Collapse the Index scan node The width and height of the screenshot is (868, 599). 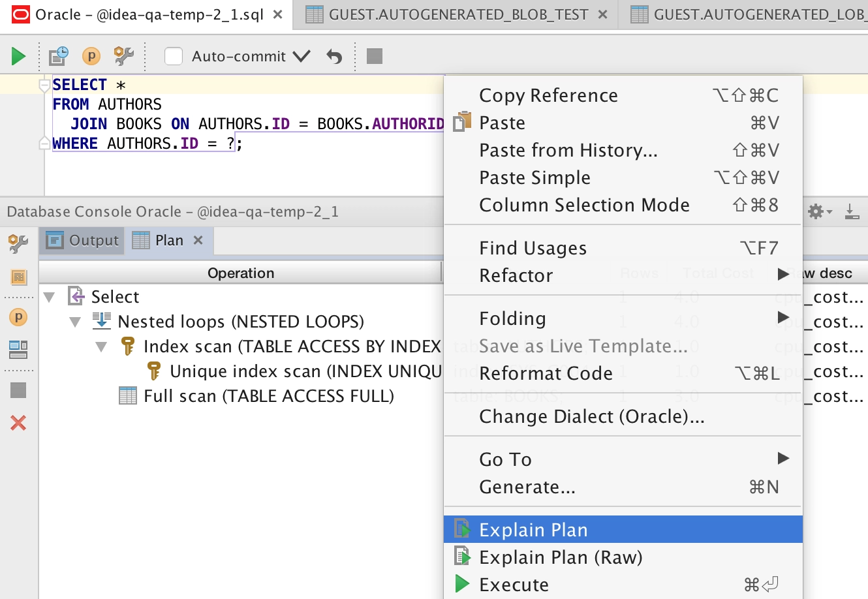click(101, 347)
